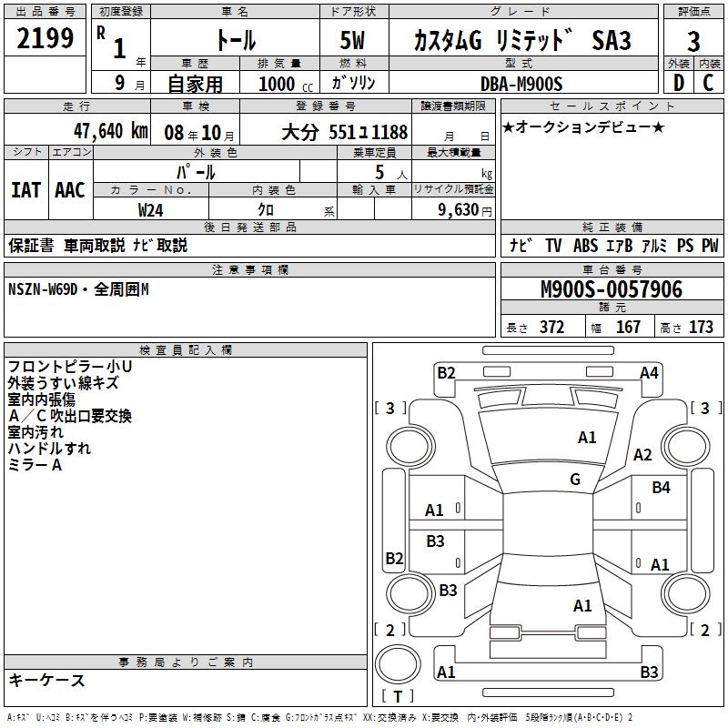Select sales point ★オークションデビュー★
The width and height of the screenshot is (728, 728).
coord(583,127)
